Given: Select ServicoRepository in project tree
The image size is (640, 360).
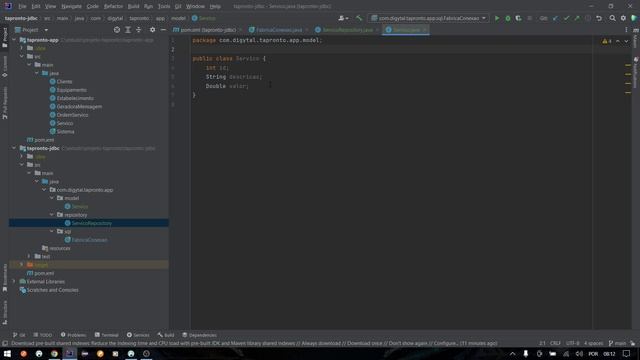Looking at the screenshot, I should click(91, 223).
